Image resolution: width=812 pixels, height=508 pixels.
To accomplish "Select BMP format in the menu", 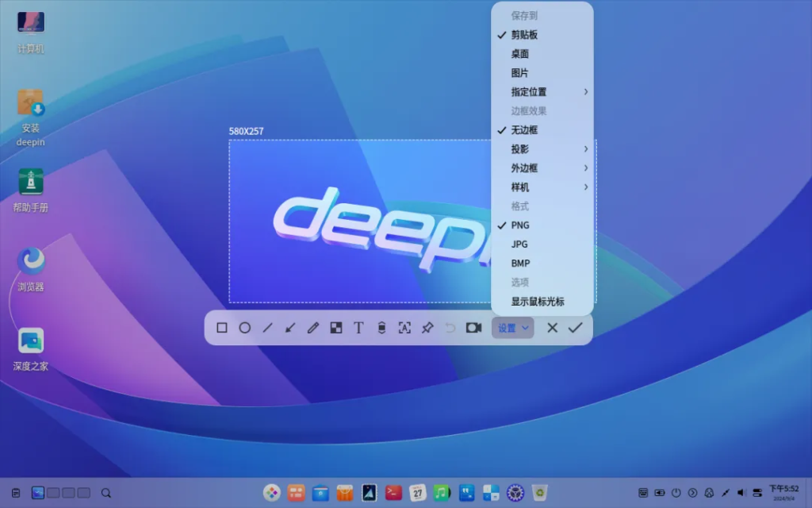I will point(520,263).
